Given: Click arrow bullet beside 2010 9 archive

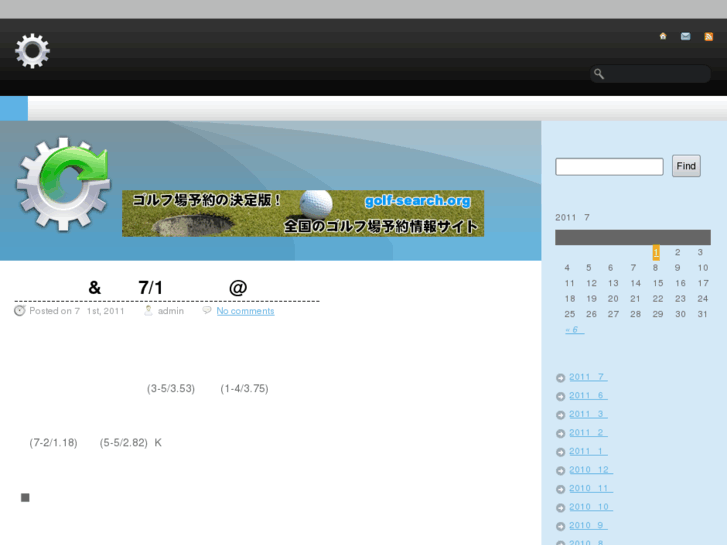Looking at the screenshot, I should coord(561,526).
